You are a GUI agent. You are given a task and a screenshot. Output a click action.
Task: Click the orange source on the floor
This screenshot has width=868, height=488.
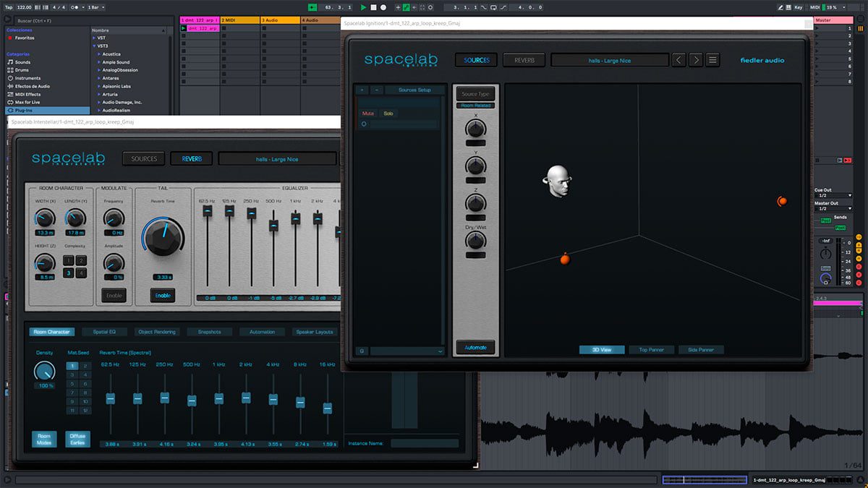point(565,259)
